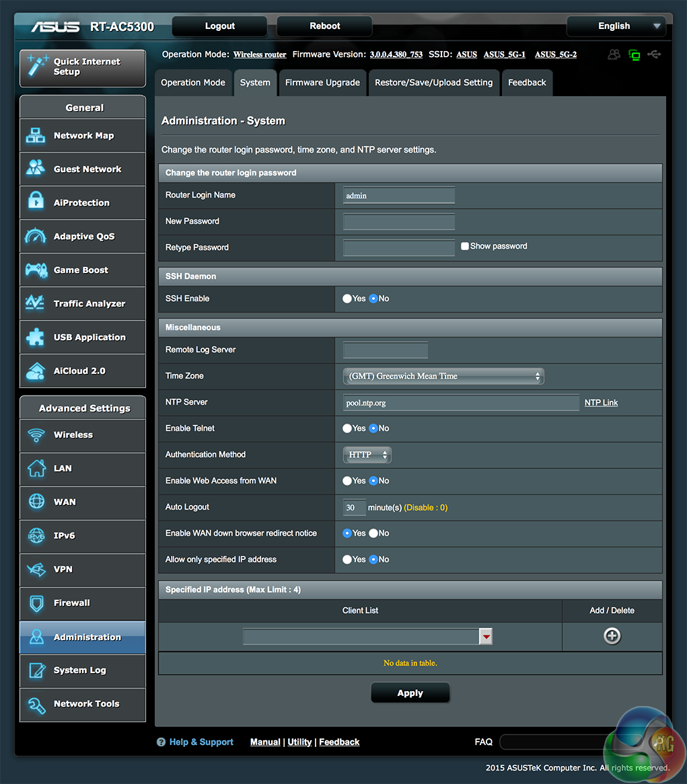This screenshot has width=687, height=784.
Task: Open Network Map icon in sidebar
Action: 36,136
